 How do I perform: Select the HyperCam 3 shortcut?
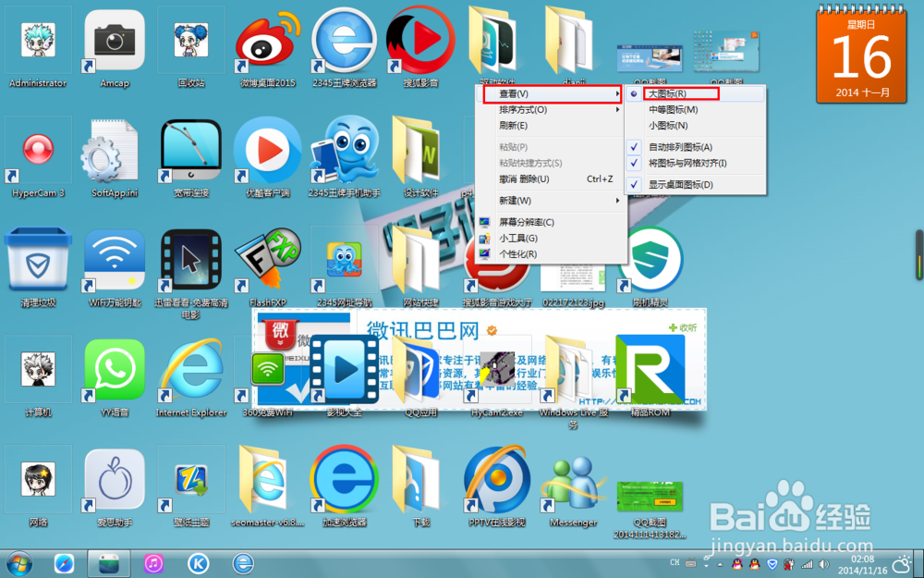[38, 158]
